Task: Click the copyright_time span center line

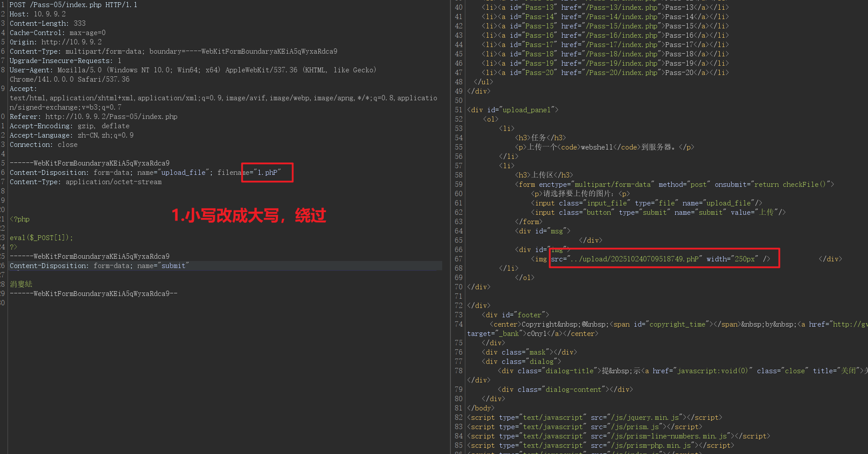Action: (x=678, y=324)
